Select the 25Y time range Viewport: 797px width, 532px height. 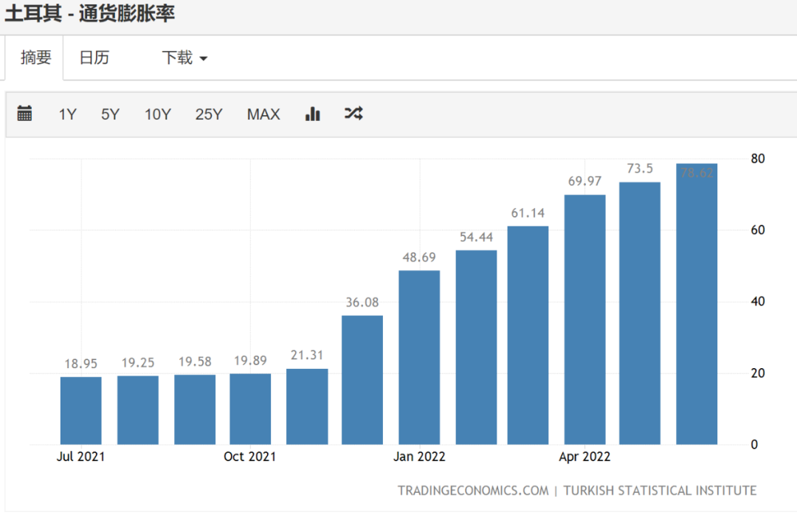(209, 114)
